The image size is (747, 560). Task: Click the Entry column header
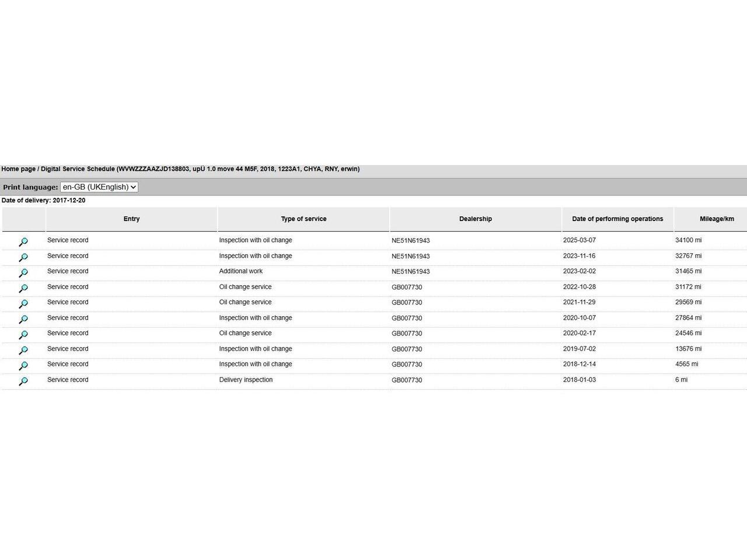pyautogui.click(x=131, y=219)
